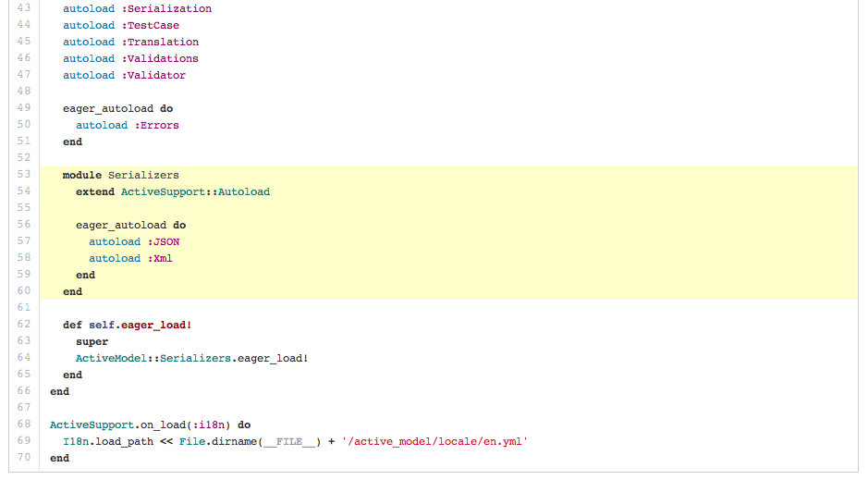Select line number 43

pyautogui.click(x=23, y=8)
